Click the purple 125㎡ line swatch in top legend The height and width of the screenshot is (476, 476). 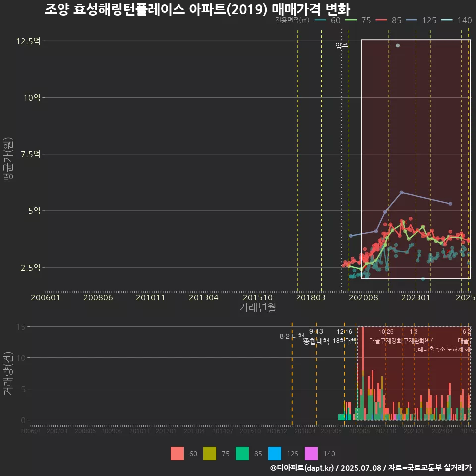pyautogui.click(x=412, y=20)
